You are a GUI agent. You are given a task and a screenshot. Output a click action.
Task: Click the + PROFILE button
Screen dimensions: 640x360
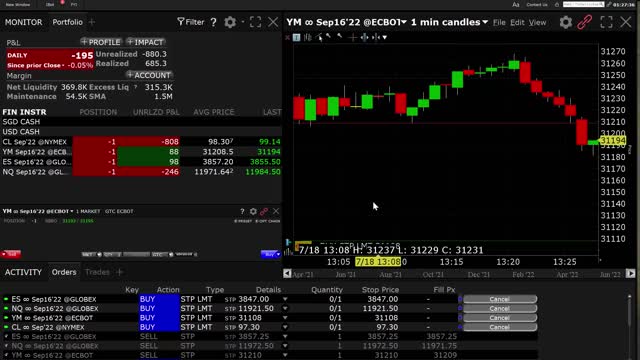pos(101,42)
